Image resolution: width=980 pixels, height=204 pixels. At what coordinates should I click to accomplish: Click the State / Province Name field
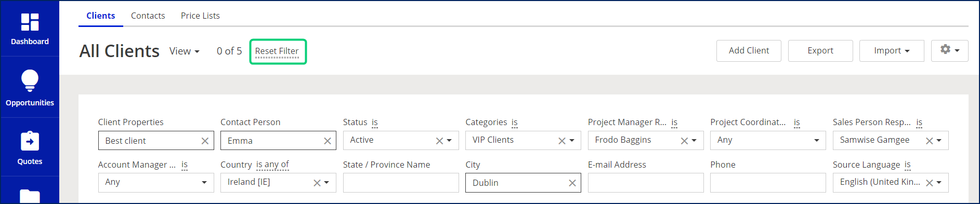click(x=401, y=183)
